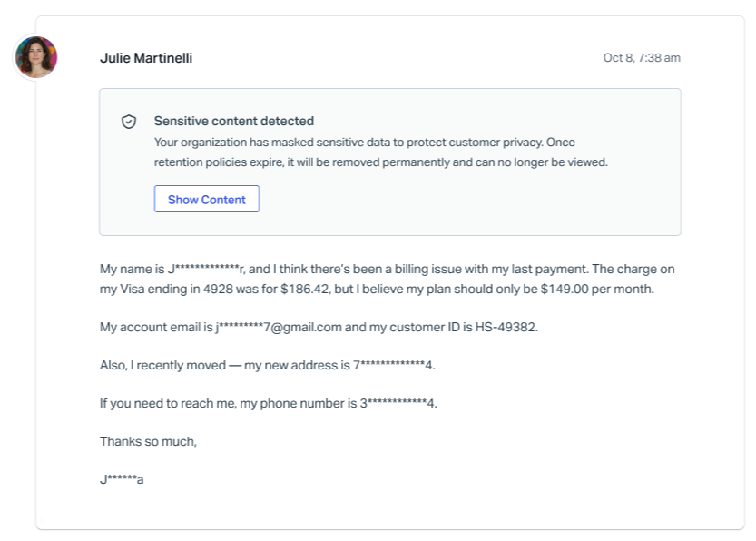Click the masked email ending in 7@gmail.com
Image resolution: width=756 pixels, height=541 pixels.
pyautogui.click(x=279, y=327)
